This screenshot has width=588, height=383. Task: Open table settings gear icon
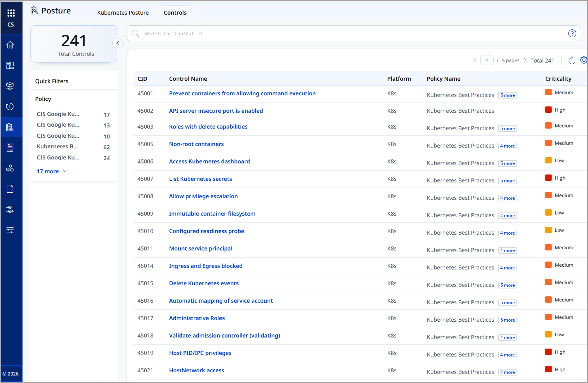click(584, 60)
